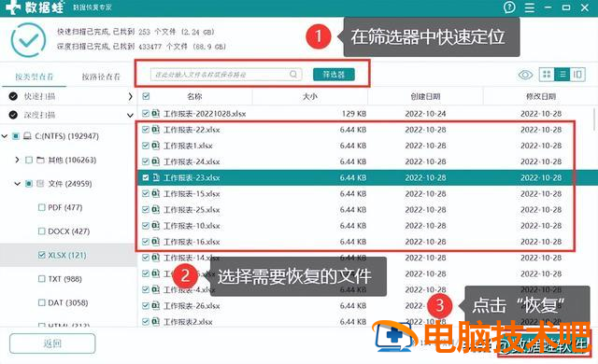Click the C:(NTFS) drive icon

[x=27, y=136]
